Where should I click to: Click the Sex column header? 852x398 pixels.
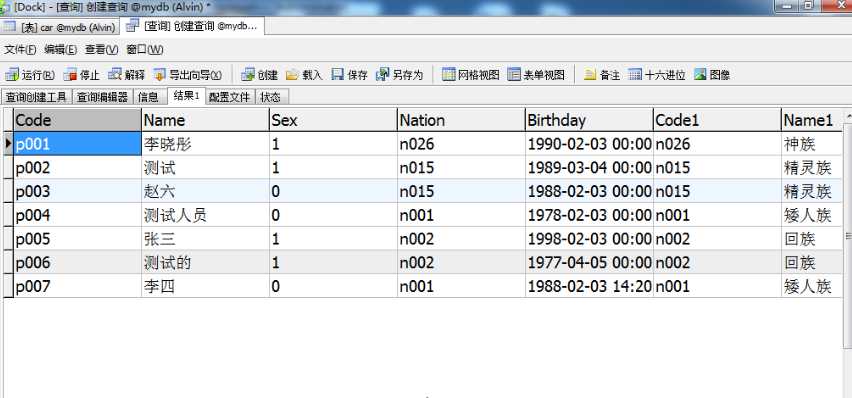(333, 120)
